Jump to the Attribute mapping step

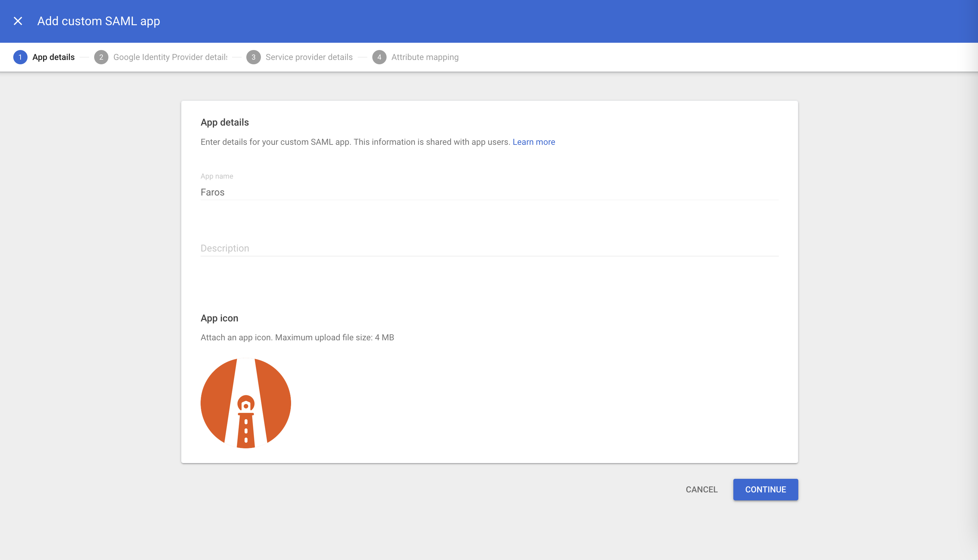425,57
